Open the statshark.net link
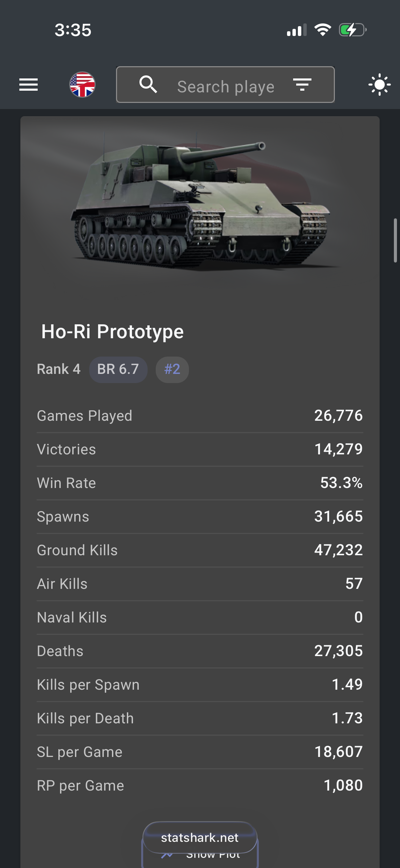Screen dimensions: 400x868 click(x=200, y=838)
